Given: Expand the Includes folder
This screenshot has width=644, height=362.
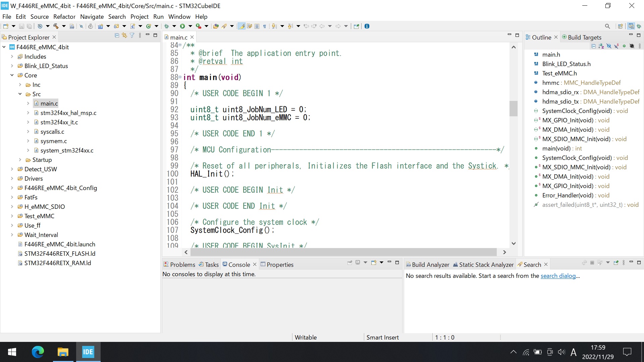Looking at the screenshot, I should [12, 57].
